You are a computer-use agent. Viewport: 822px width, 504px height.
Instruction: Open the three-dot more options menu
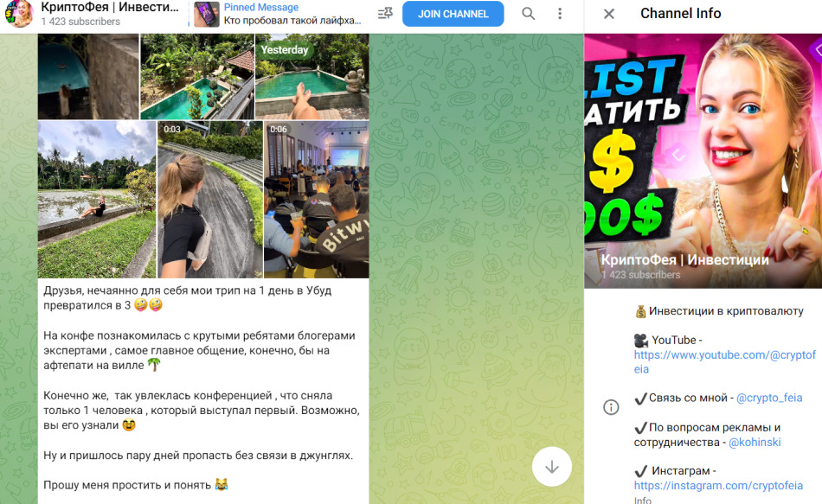click(x=560, y=14)
